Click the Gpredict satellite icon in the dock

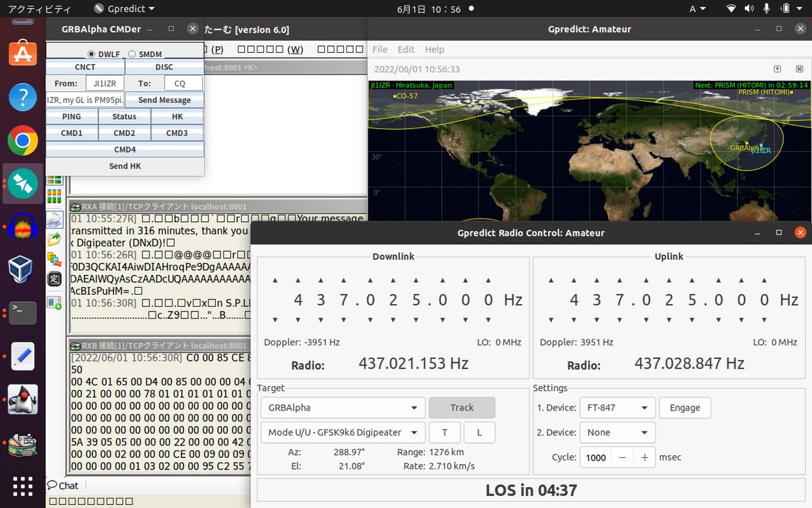click(x=22, y=184)
